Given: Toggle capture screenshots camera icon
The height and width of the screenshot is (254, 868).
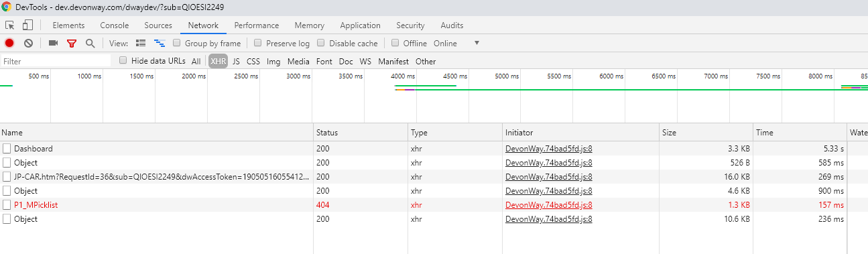Looking at the screenshot, I should click(54, 43).
